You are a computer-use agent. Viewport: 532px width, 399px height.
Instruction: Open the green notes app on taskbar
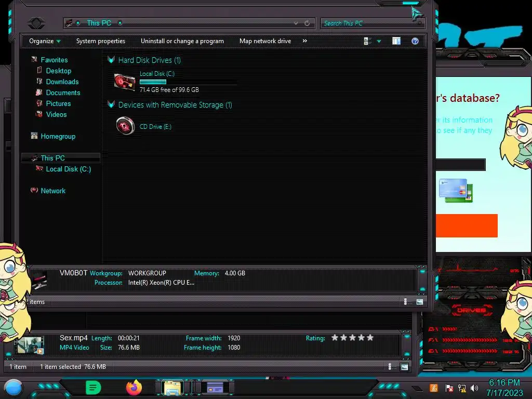(93, 388)
